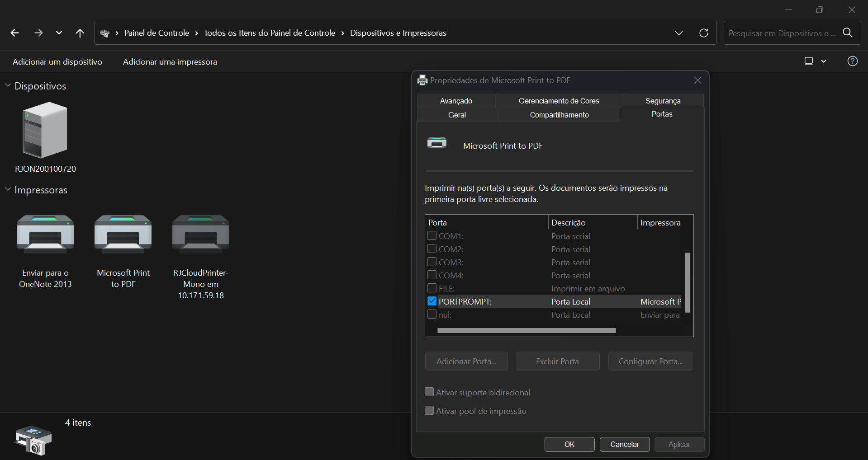Click search magnifier icon

click(x=848, y=33)
